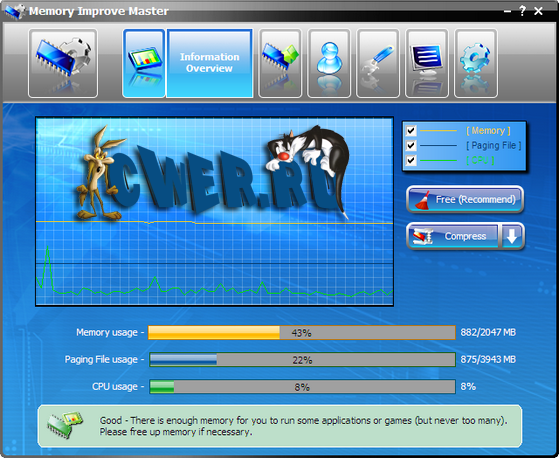Click the Compress button
Viewport: 559px width, 458px height.
point(453,236)
